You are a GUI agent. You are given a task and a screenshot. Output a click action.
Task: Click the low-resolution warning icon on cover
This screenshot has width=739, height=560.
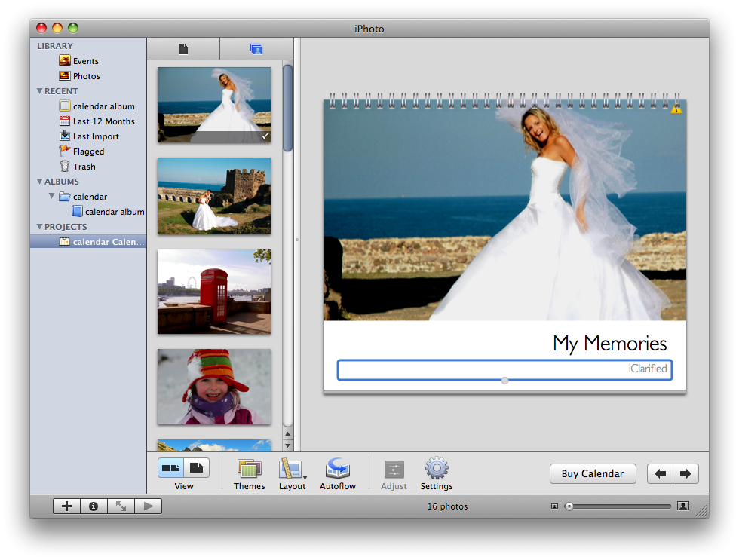[676, 109]
